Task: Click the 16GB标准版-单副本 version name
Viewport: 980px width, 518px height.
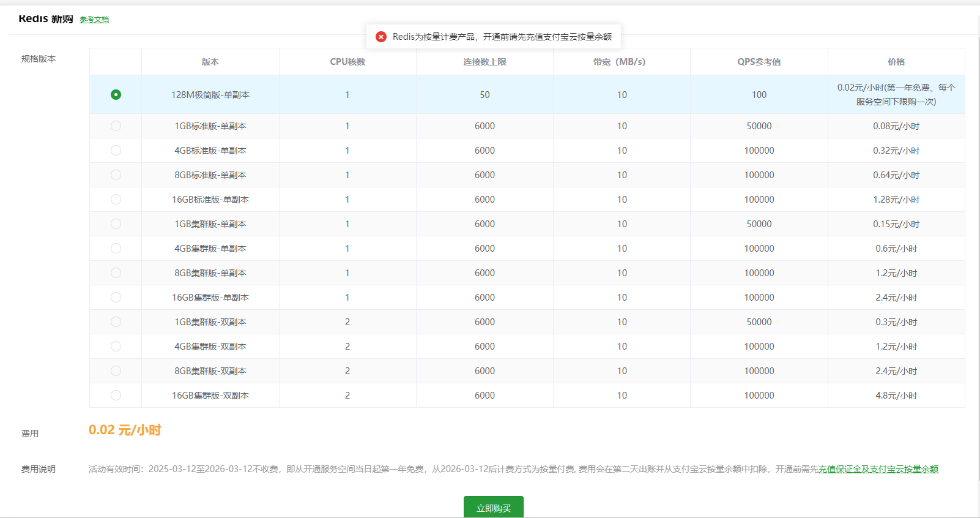Action: pos(210,200)
